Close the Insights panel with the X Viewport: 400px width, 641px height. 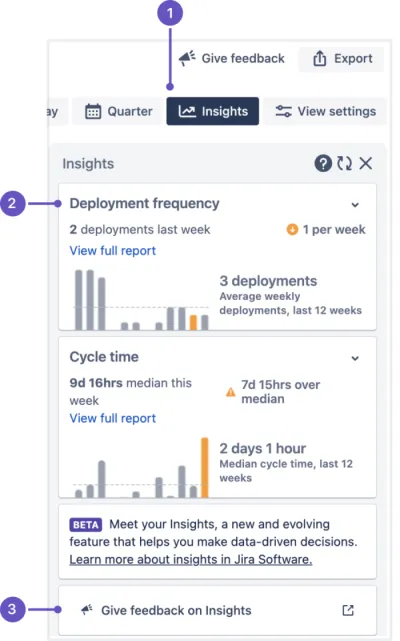(366, 164)
